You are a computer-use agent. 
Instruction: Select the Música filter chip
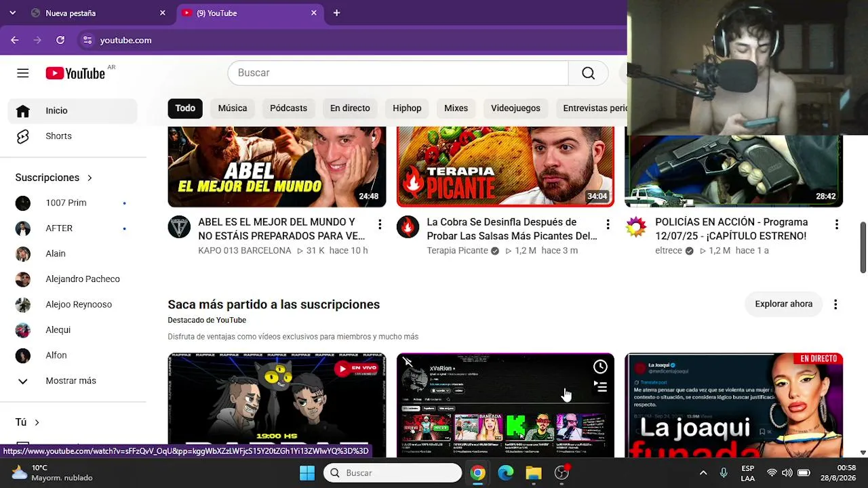tap(233, 108)
